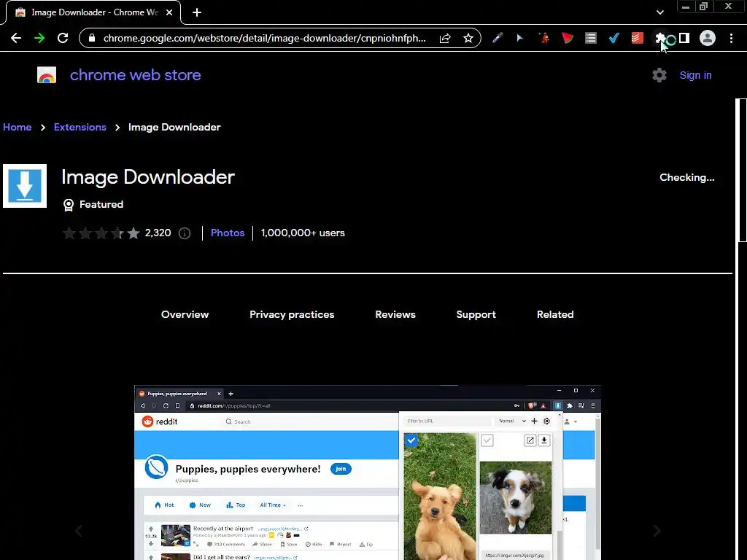Expand the tab search dropdown arrow
Viewport: 747px width, 560px height.
[x=659, y=12]
